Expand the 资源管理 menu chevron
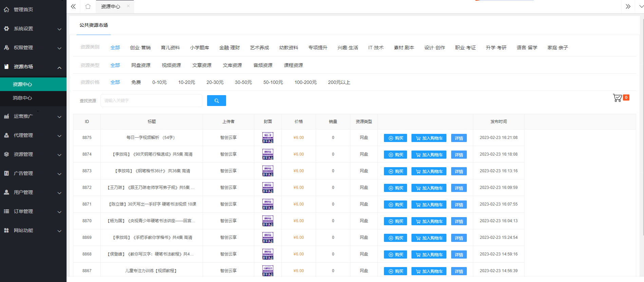The height and width of the screenshot is (282, 644). 59,155
